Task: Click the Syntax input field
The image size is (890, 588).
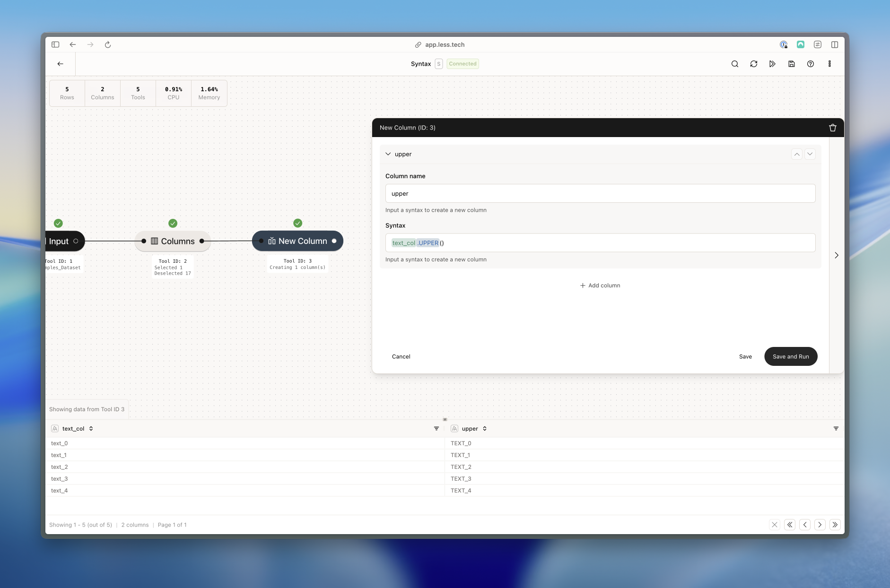Action: click(x=600, y=243)
